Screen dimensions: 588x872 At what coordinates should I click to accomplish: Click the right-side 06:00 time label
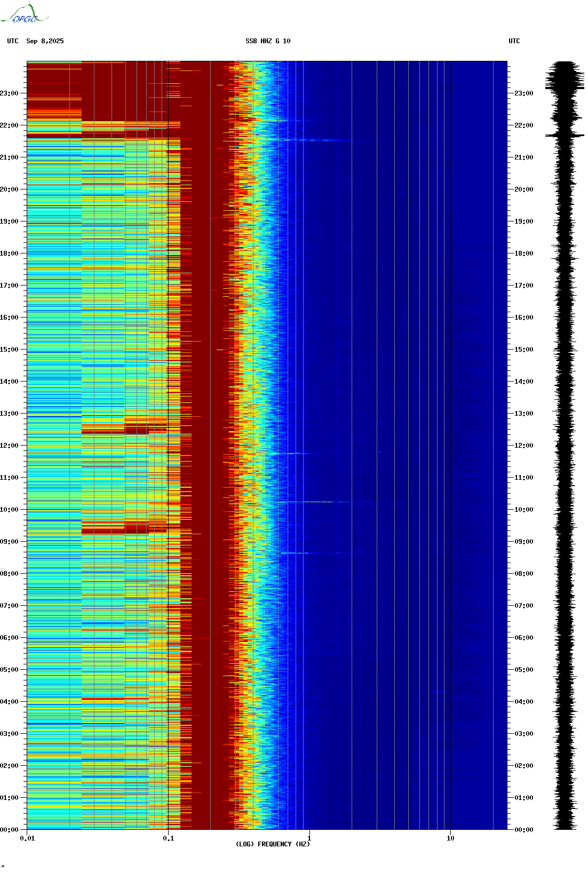[523, 638]
